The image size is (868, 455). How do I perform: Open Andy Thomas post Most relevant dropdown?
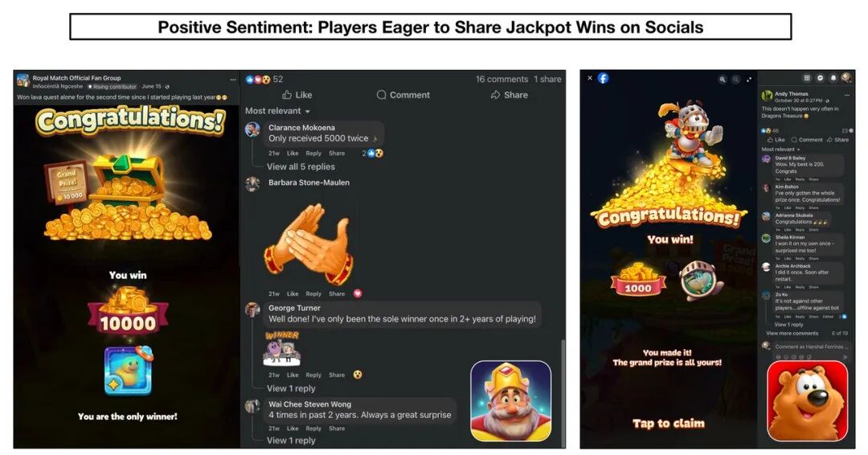[x=780, y=149]
